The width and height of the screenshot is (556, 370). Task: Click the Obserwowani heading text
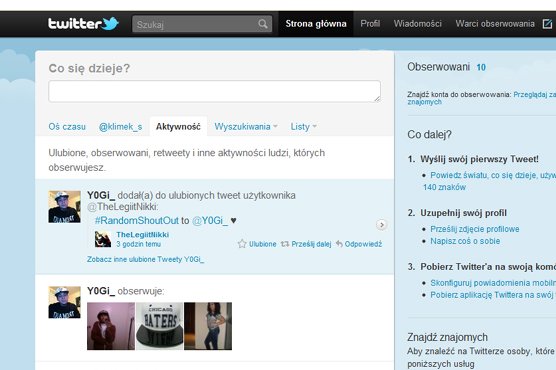click(438, 67)
